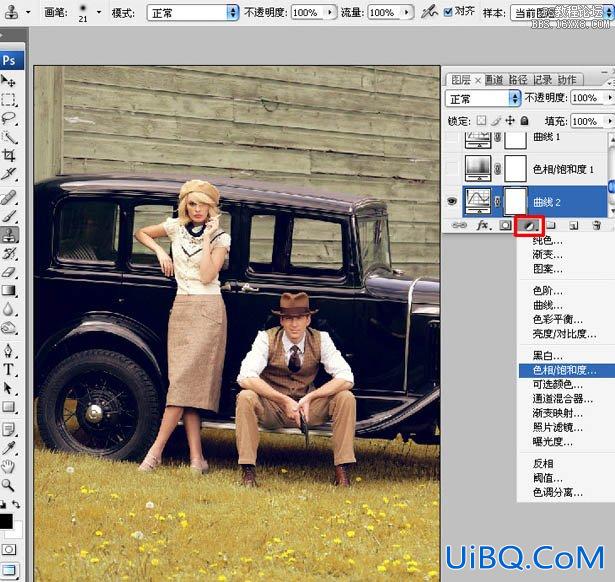Reset default foreground and background colors
This screenshot has height=582, width=615.
click(x=3, y=504)
